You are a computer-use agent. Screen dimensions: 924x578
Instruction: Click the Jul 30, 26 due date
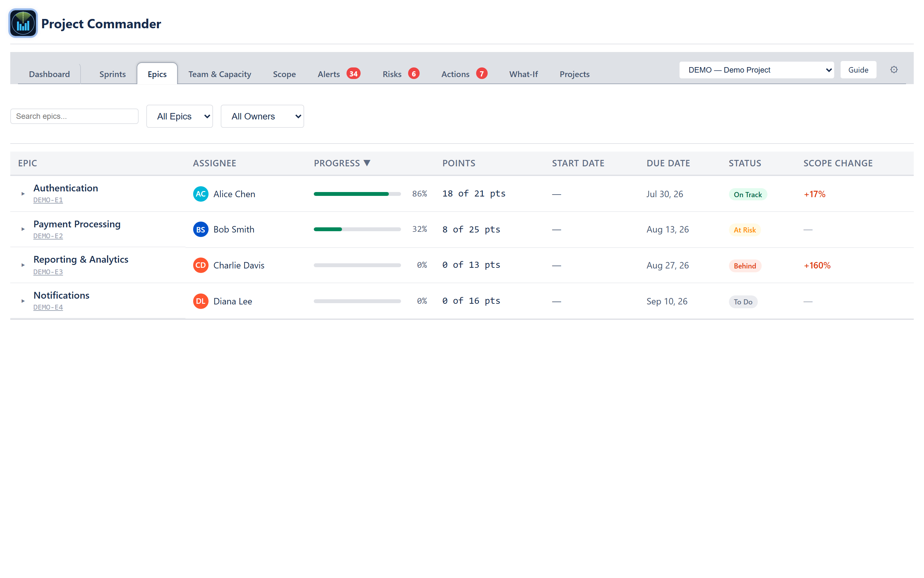(664, 194)
